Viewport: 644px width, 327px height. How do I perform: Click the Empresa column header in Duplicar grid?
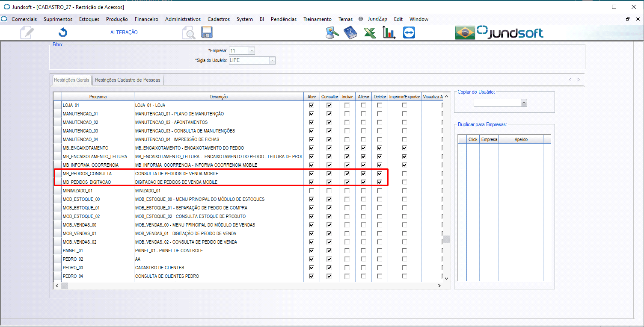point(489,139)
